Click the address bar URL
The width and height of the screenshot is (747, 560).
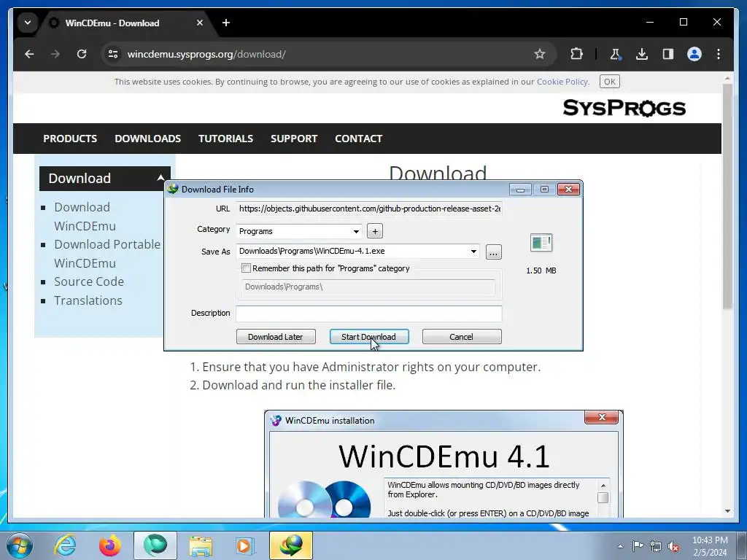(206, 54)
